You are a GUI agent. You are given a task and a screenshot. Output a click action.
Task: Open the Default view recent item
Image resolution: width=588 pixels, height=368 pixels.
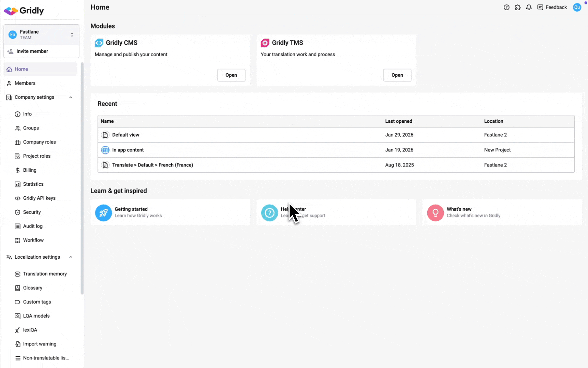tap(126, 135)
